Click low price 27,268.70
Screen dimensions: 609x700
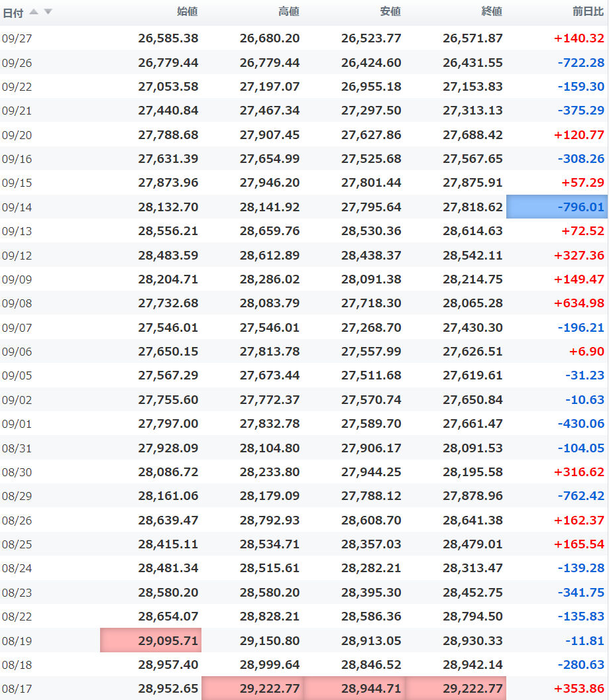coord(371,327)
